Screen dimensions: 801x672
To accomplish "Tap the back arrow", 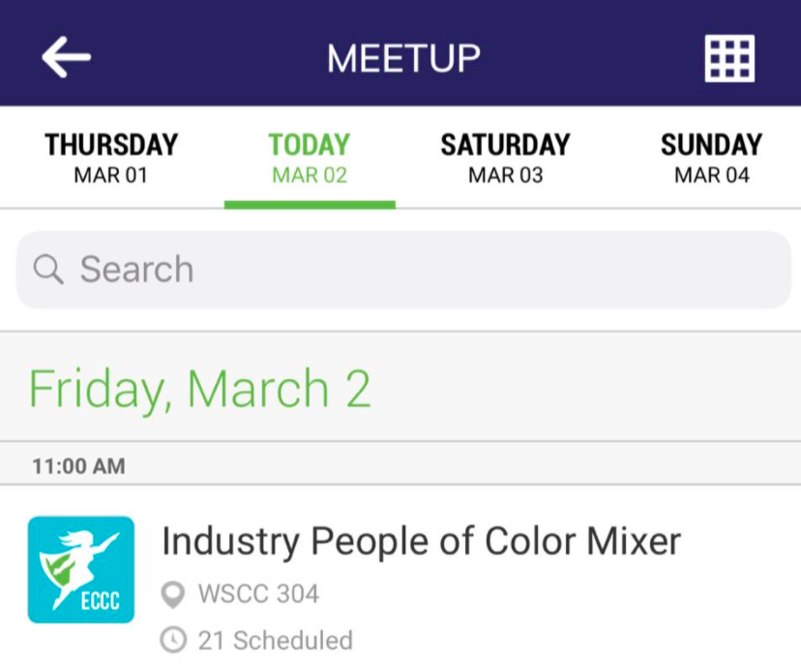I will pos(66,57).
